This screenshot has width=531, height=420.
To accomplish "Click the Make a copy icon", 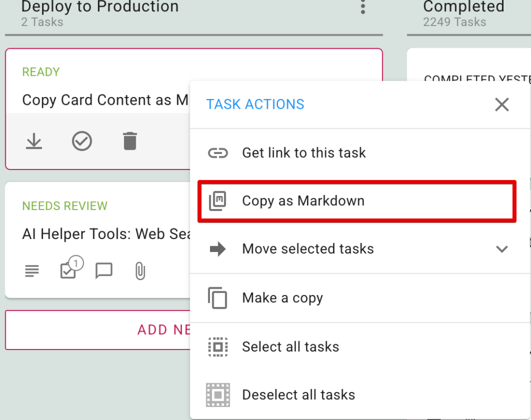I will point(217,298).
